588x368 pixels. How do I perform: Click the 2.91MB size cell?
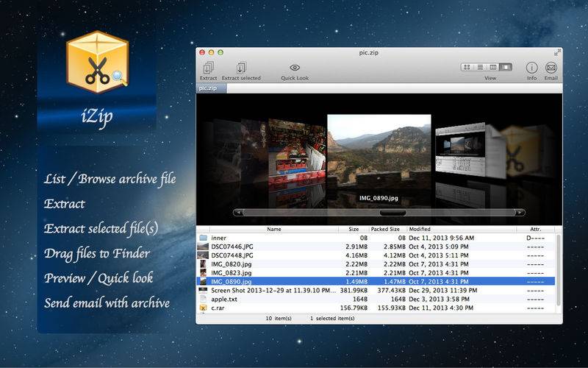[x=356, y=247]
